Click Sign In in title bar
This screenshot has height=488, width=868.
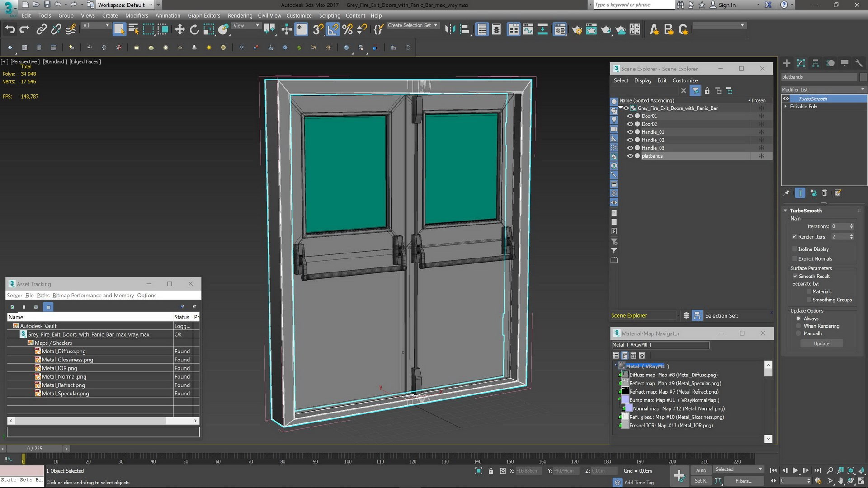click(x=727, y=5)
